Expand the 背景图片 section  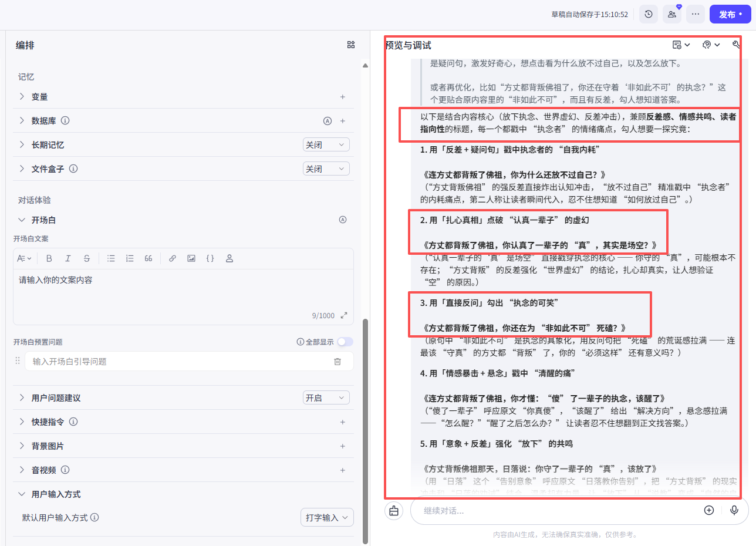22,446
